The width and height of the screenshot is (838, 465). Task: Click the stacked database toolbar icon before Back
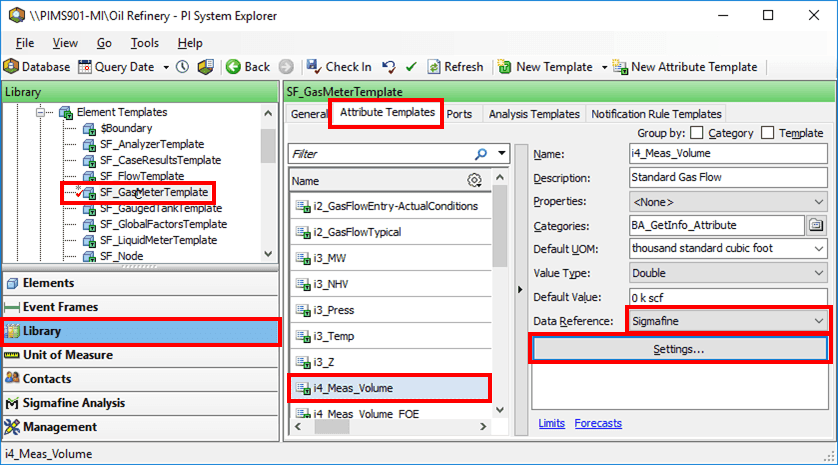point(206,67)
